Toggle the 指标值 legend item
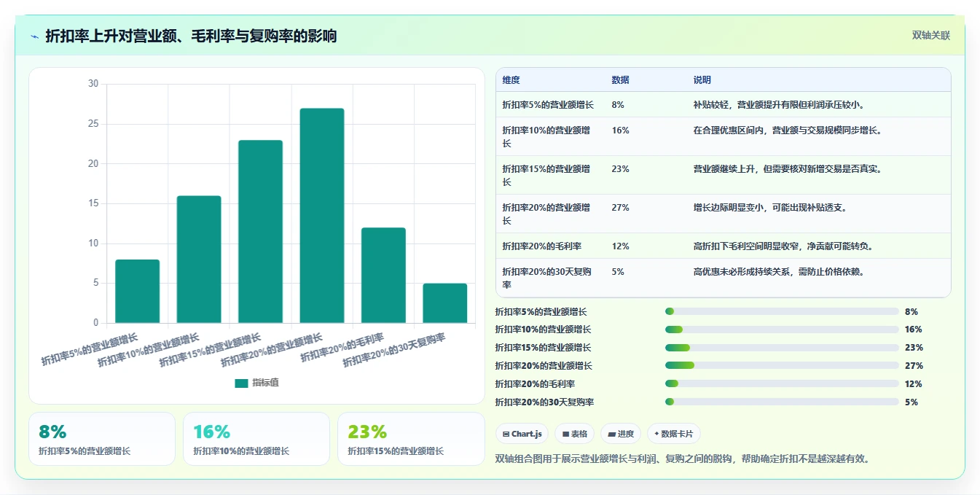 [x=256, y=383]
